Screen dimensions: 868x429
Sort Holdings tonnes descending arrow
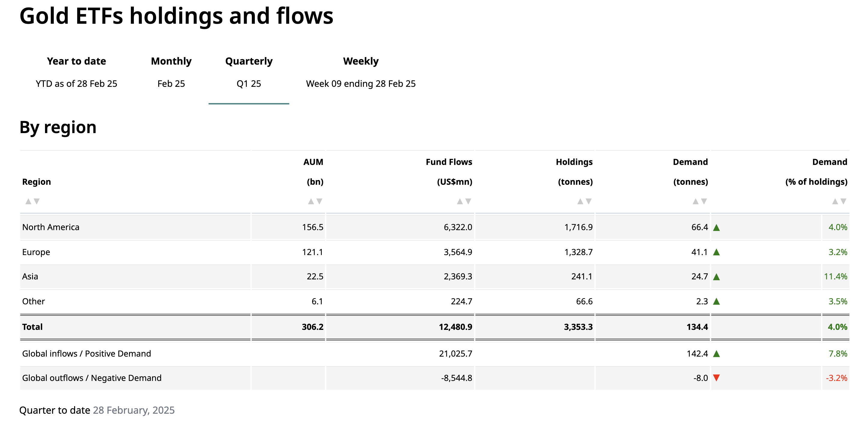(589, 201)
